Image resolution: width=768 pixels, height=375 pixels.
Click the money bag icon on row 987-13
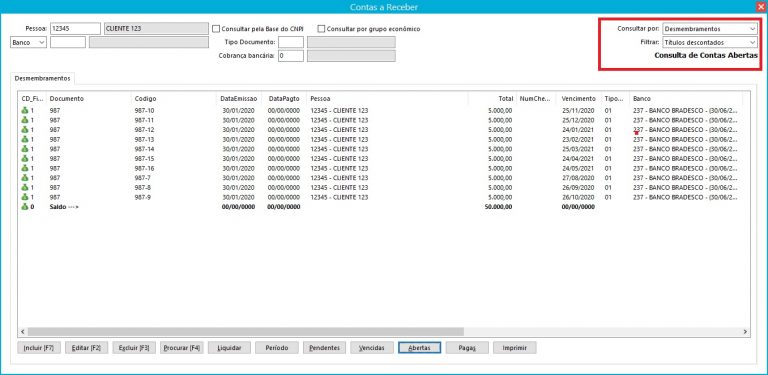[25, 140]
